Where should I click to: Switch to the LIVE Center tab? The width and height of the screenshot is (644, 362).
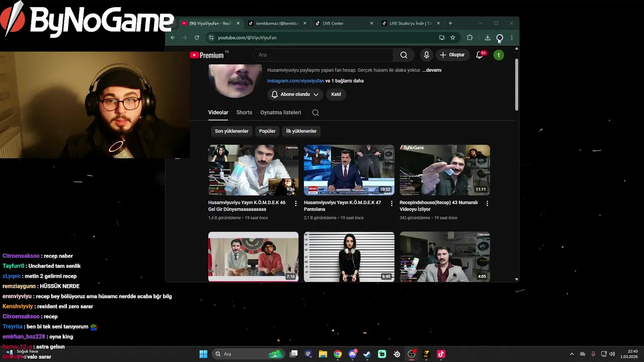tap(344, 23)
